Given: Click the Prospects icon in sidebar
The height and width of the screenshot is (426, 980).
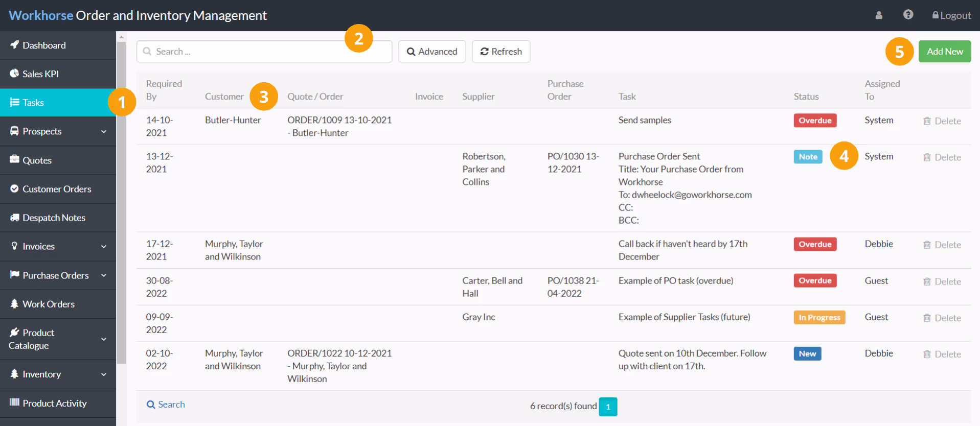Looking at the screenshot, I should [14, 131].
